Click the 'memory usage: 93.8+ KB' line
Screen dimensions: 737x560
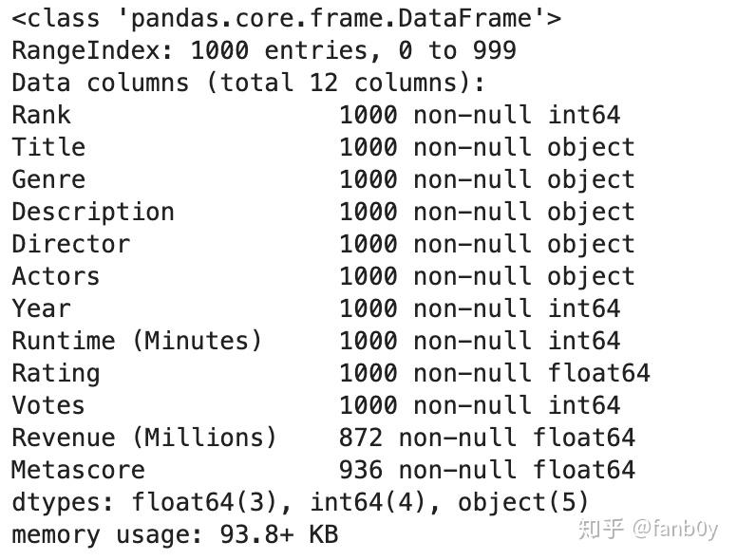(x=175, y=534)
